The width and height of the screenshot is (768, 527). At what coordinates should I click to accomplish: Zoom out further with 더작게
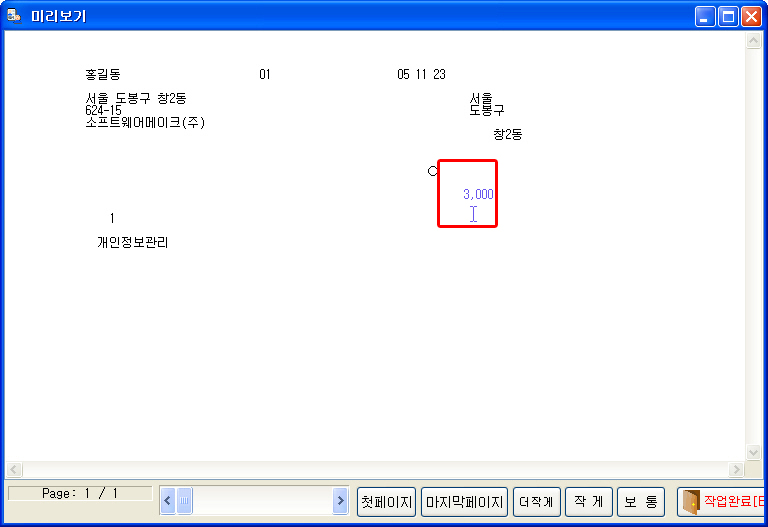(x=537, y=502)
